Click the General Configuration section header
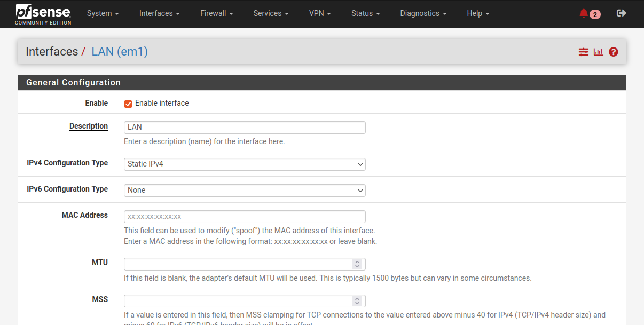Screen dimensions: 644x325 [322, 83]
